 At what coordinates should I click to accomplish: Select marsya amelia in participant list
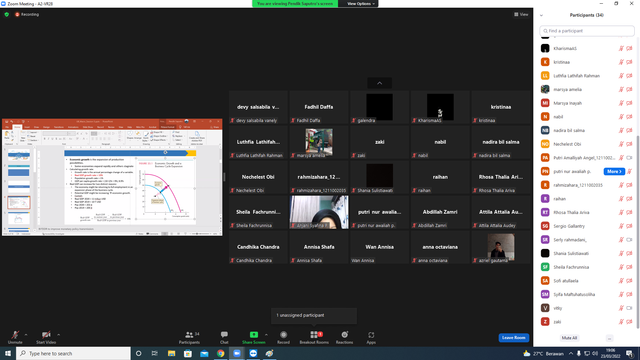click(x=587, y=89)
